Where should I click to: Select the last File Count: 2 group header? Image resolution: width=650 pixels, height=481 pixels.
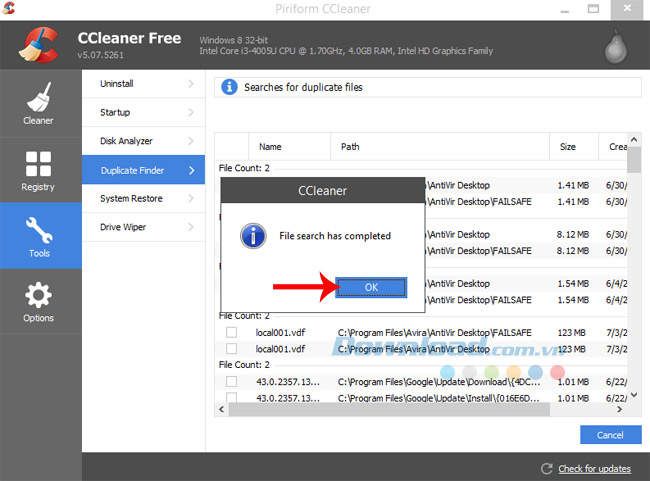tap(244, 364)
